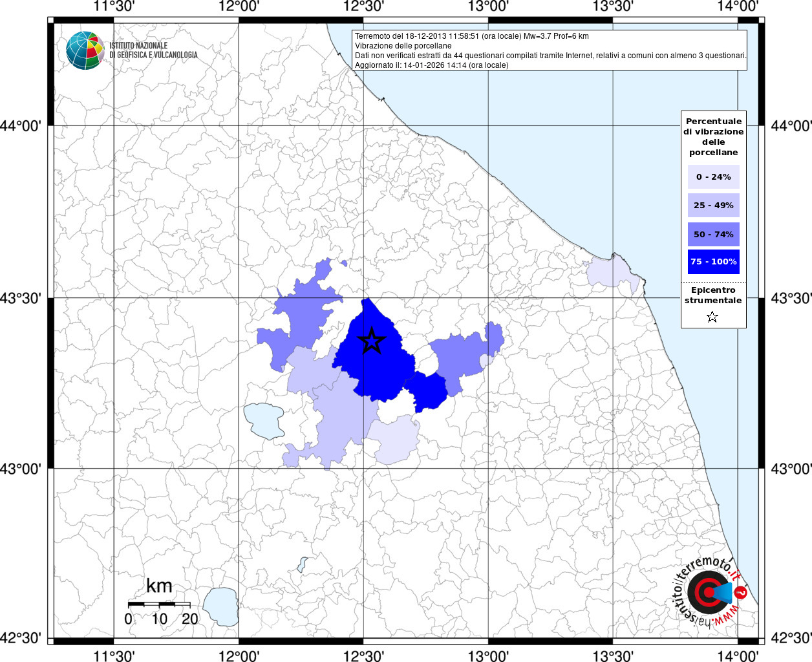Click the INGV globe logo

(85, 50)
